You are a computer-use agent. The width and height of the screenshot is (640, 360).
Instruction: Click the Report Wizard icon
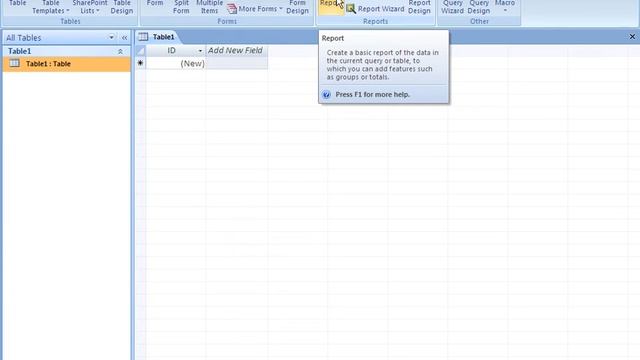(x=351, y=9)
